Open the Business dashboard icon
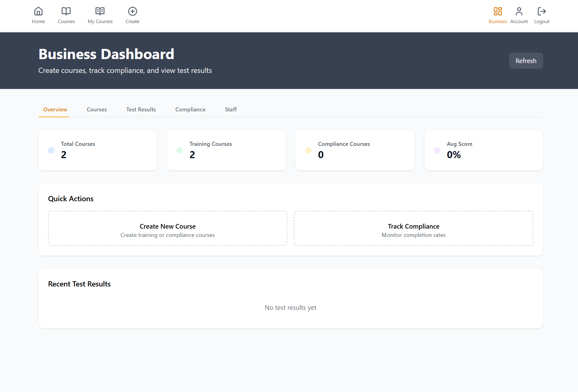The height and width of the screenshot is (392, 578). point(497,11)
